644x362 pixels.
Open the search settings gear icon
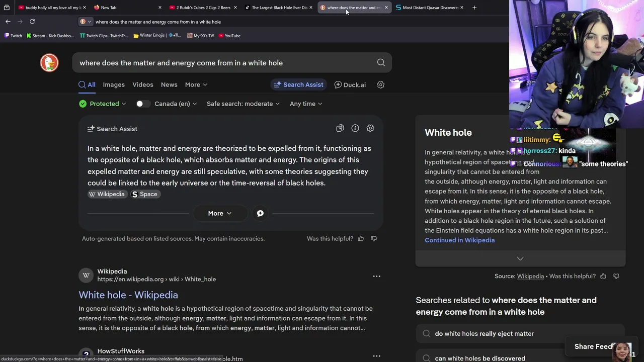381,84
